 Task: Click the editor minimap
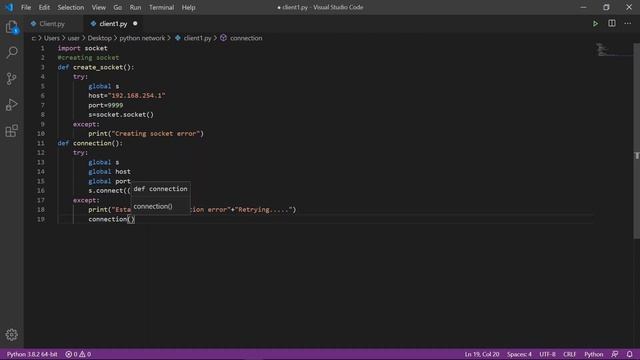612,50
